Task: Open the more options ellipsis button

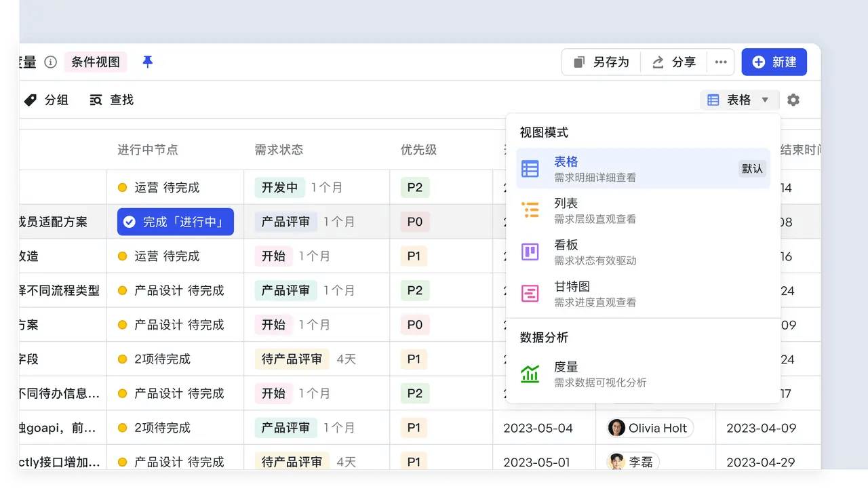Action: pos(721,62)
